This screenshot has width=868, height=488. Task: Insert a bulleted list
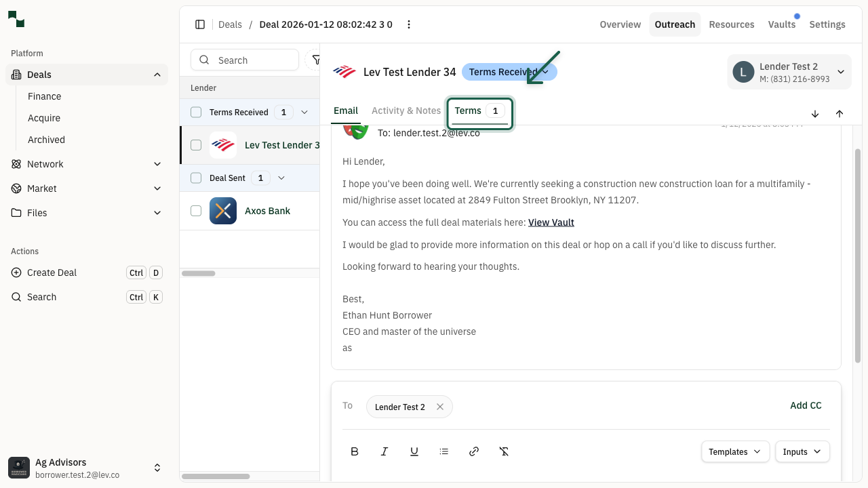(444, 451)
